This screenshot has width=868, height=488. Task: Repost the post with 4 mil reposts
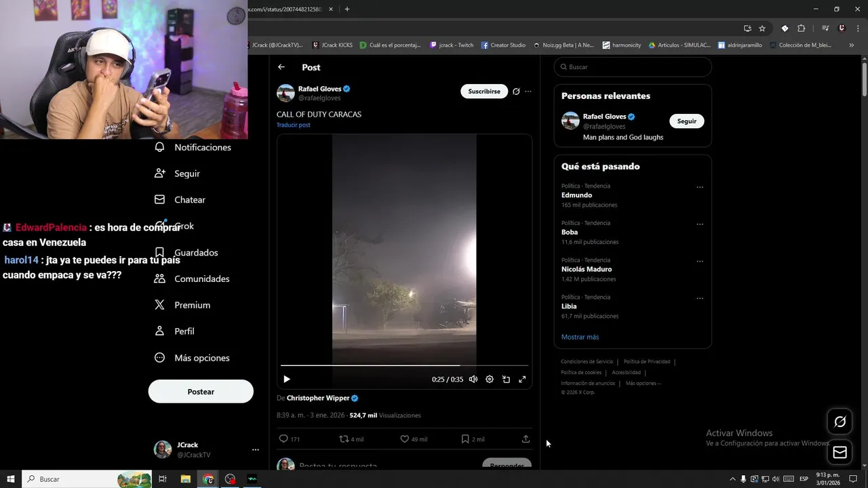tap(351, 439)
